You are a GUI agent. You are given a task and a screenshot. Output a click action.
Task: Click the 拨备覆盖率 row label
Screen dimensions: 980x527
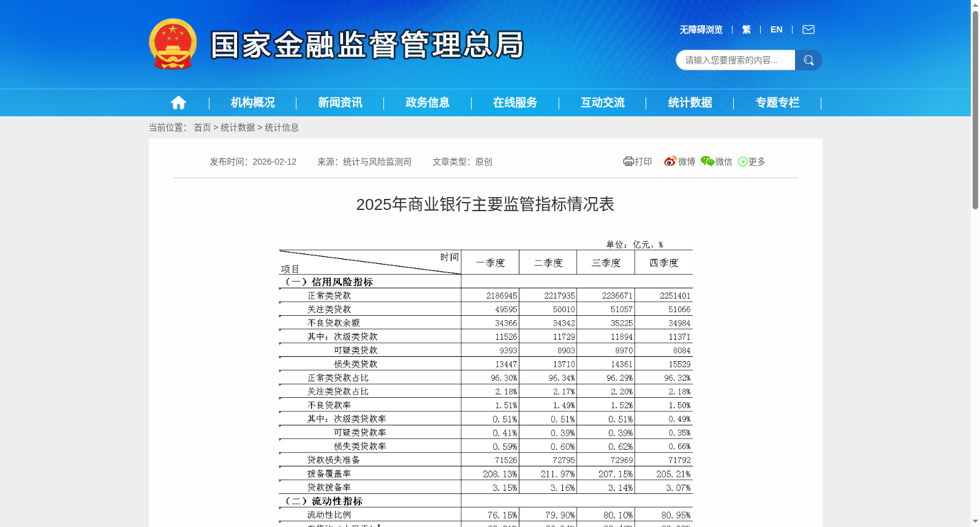[x=330, y=474]
